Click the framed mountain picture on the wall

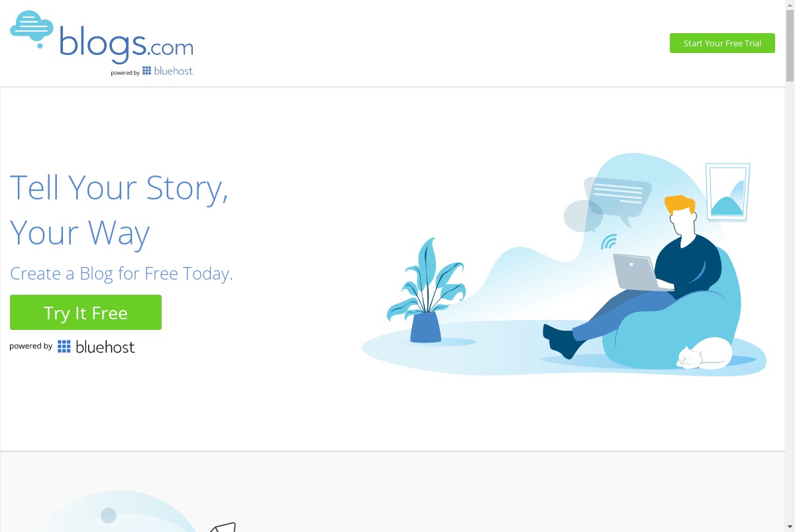727,192
